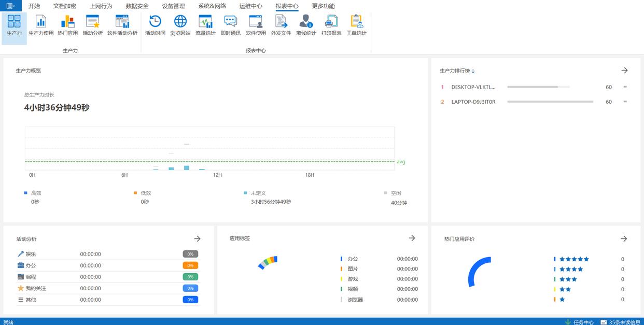This screenshot has width=644, height=325.
Task: Switch to the 运维中心 tab
Action: point(250,6)
